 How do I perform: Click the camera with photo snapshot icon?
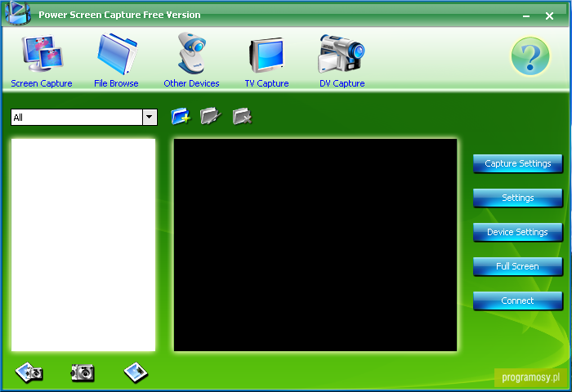(29, 372)
